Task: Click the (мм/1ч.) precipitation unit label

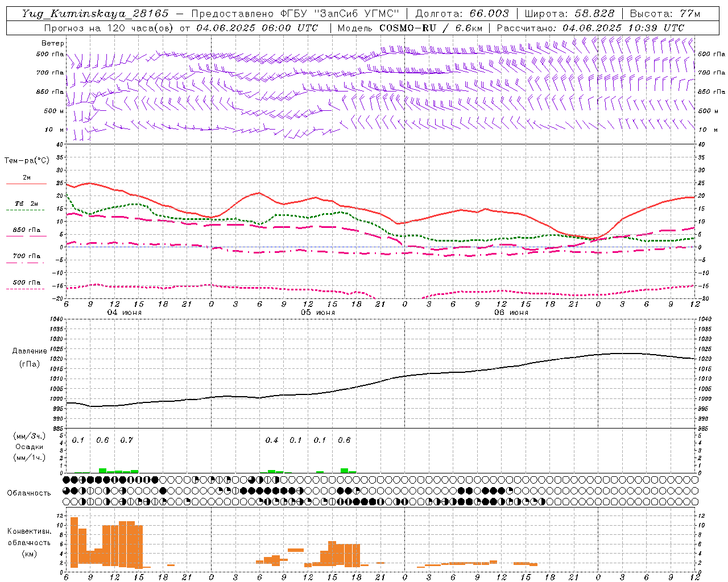Action: coord(30,458)
